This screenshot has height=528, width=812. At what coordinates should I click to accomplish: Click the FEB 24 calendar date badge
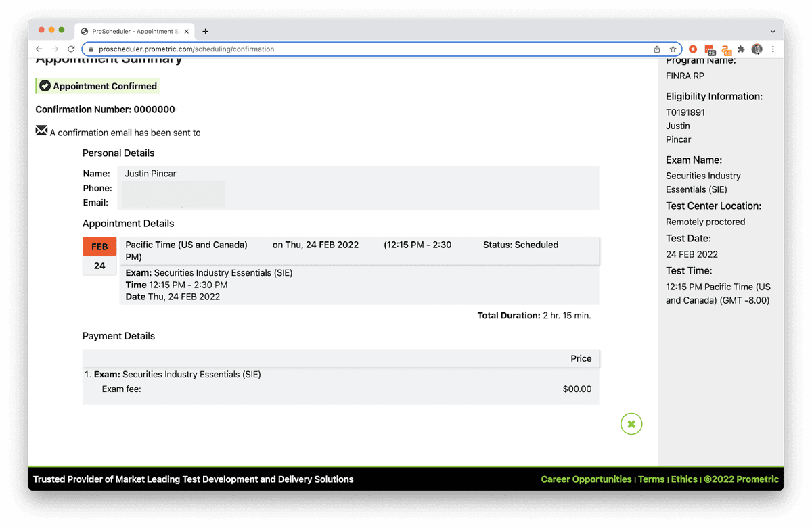(99, 256)
